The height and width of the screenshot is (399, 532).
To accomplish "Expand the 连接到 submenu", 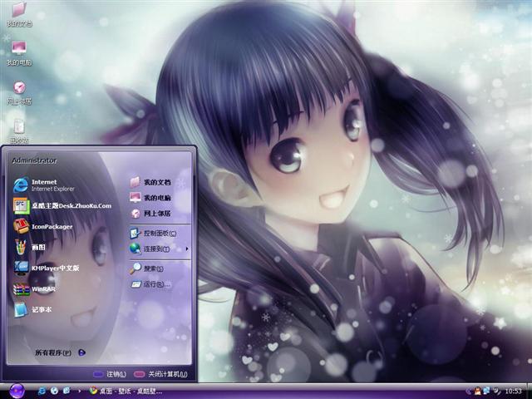I will [x=155, y=249].
